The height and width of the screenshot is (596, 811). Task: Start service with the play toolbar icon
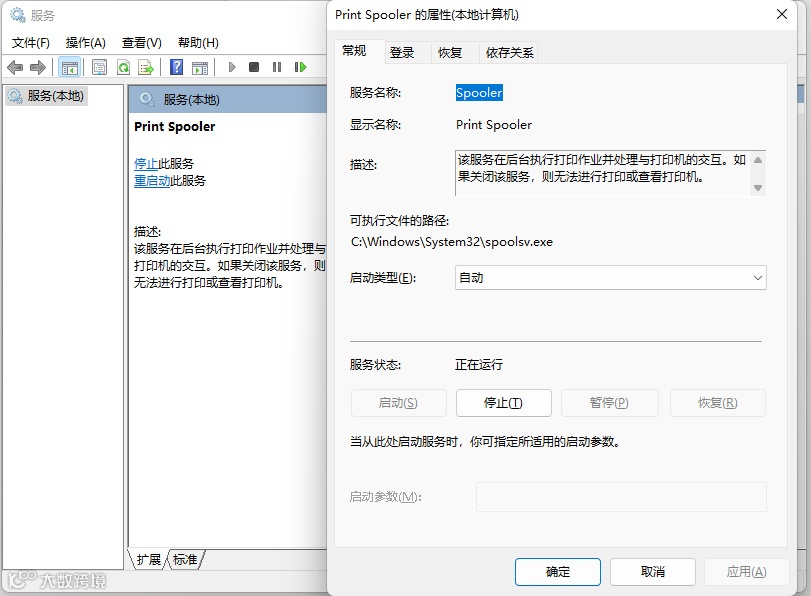232,67
